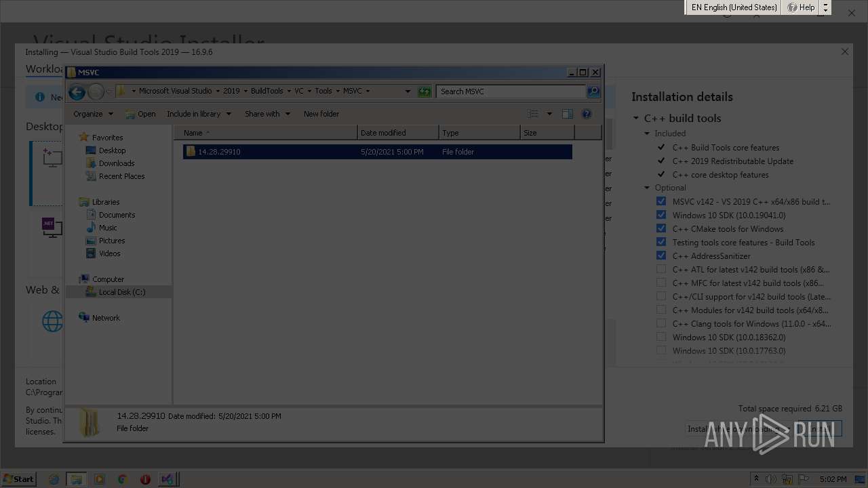Uncheck Windows 10 SDK (10.0.19041.0)

tap(661, 215)
